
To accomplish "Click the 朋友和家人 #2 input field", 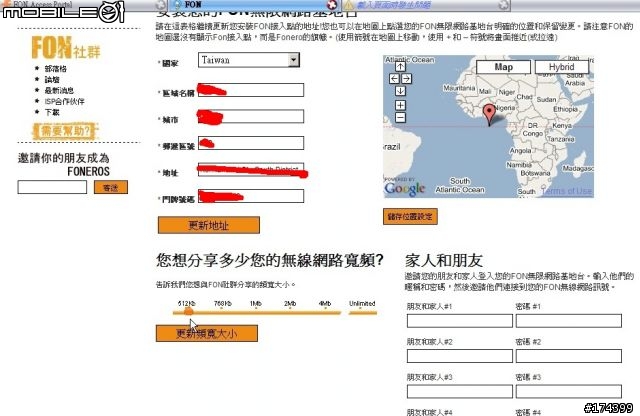I will pos(460,356).
